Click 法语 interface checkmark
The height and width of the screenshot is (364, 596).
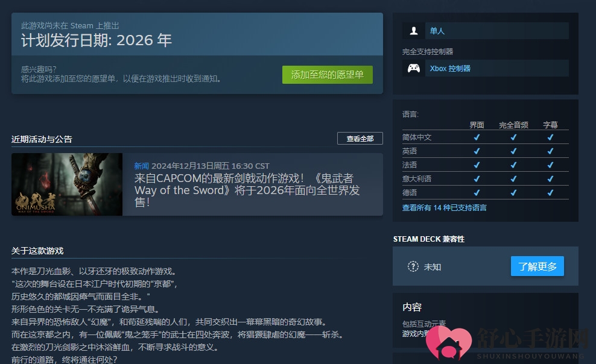[x=477, y=165]
